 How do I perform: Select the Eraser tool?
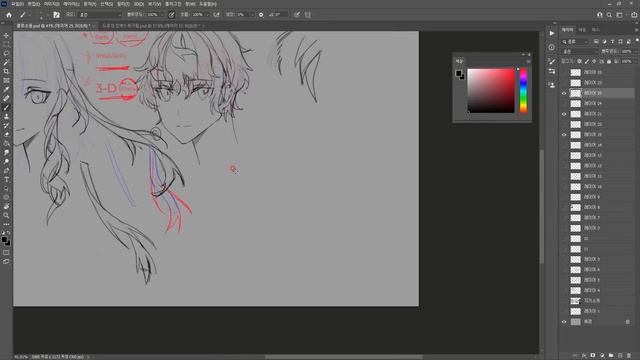[6, 134]
